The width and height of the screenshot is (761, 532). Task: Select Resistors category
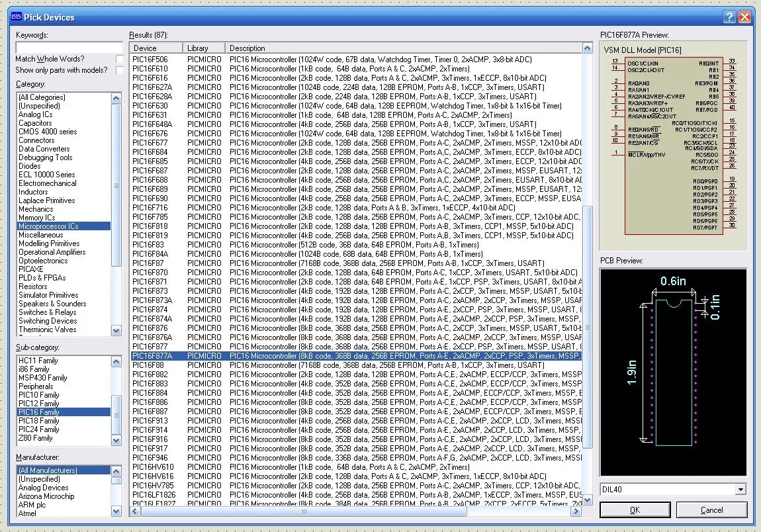coord(64,287)
